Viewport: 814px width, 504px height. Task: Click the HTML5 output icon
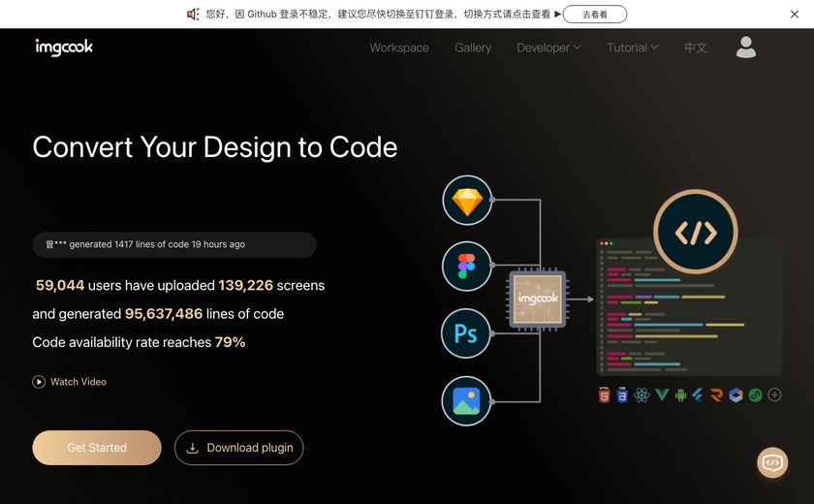click(605, 395)
